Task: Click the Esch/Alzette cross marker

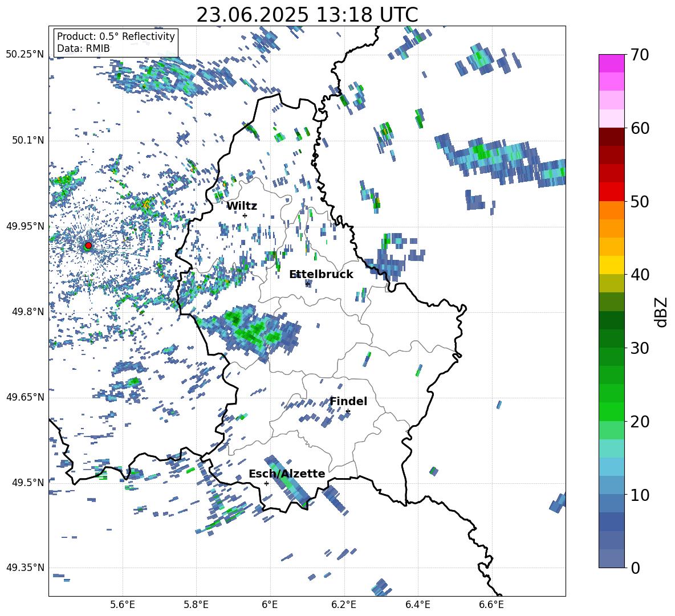Action: coord(266,483)
